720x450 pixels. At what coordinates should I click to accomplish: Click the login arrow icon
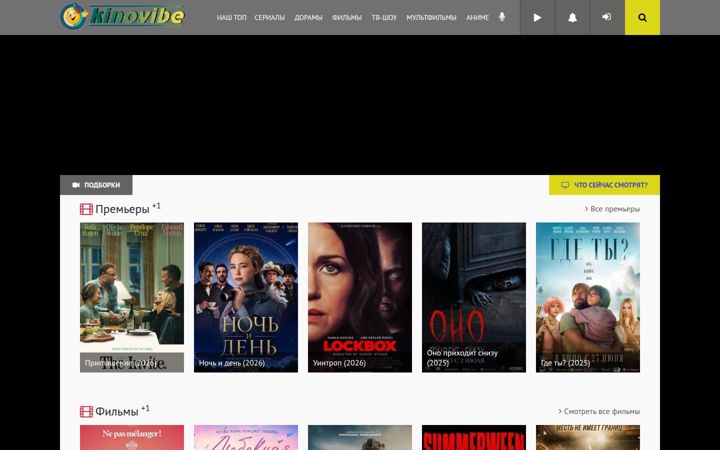(607, 17)
